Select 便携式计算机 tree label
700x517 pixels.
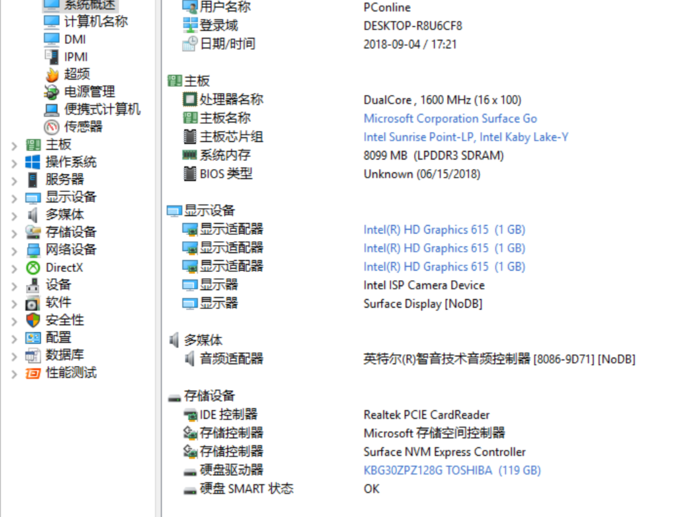pyautogui.click(x=102, y=109)
